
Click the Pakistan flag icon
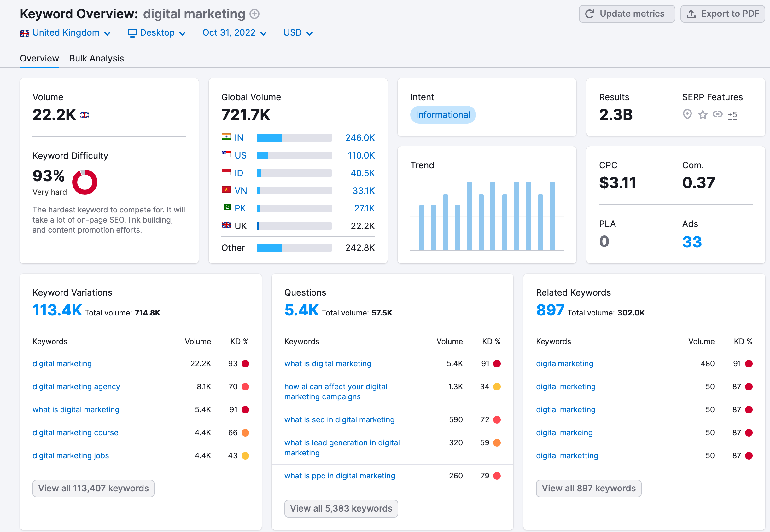pos(226,207)
